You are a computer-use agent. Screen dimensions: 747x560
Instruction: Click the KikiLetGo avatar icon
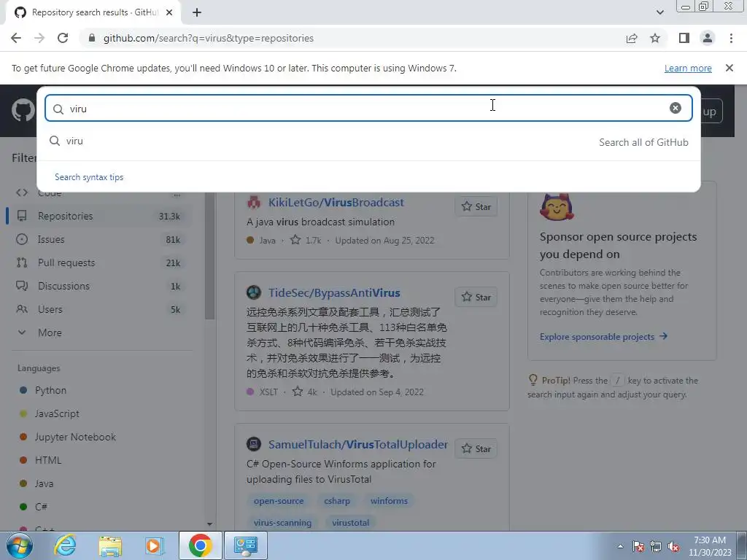(x=253, y=203)
